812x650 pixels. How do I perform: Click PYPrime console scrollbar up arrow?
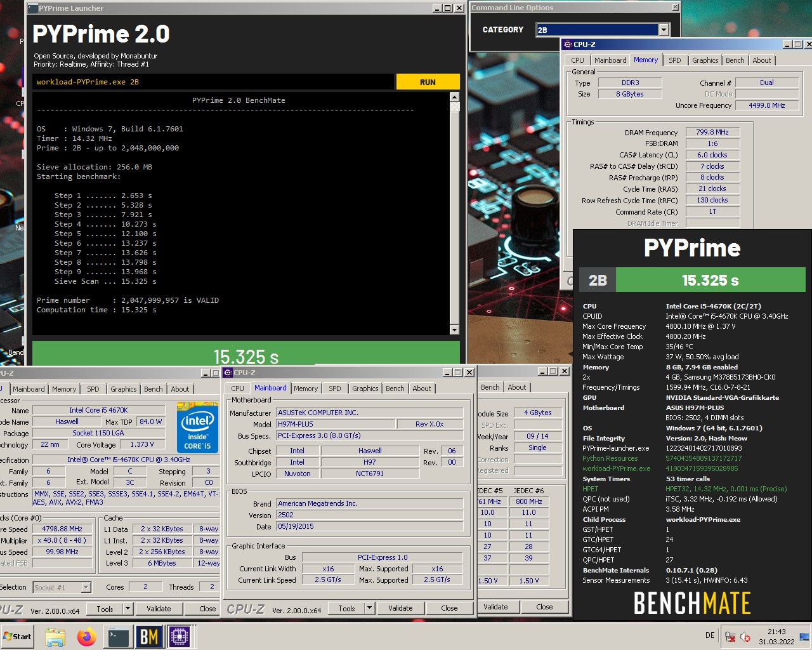pos(454,97)
